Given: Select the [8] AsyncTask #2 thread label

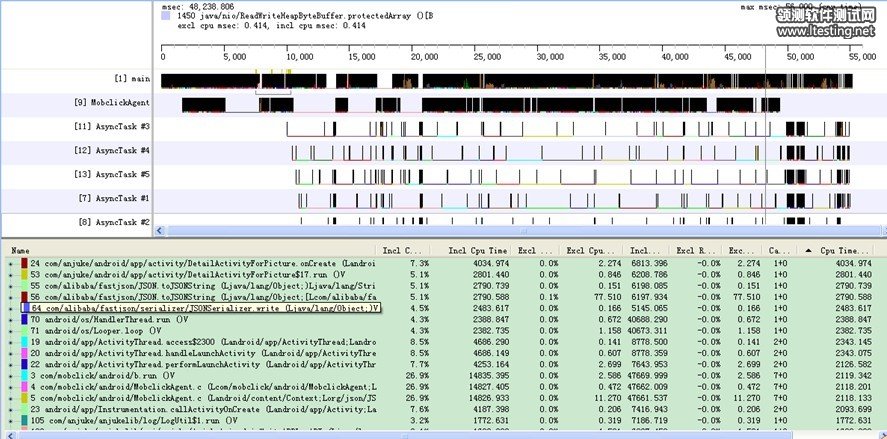Looking at the screenshot, I should (x=114, y=222).
